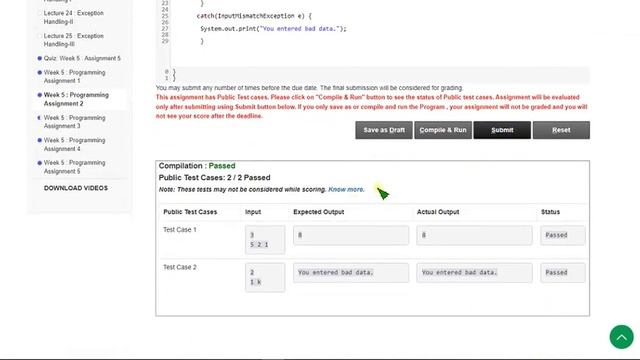Click 'Public Test Cases: 2 / 2 Passed' text
Viewport: 640px width, 360px height.
click(x=214, y=178)
